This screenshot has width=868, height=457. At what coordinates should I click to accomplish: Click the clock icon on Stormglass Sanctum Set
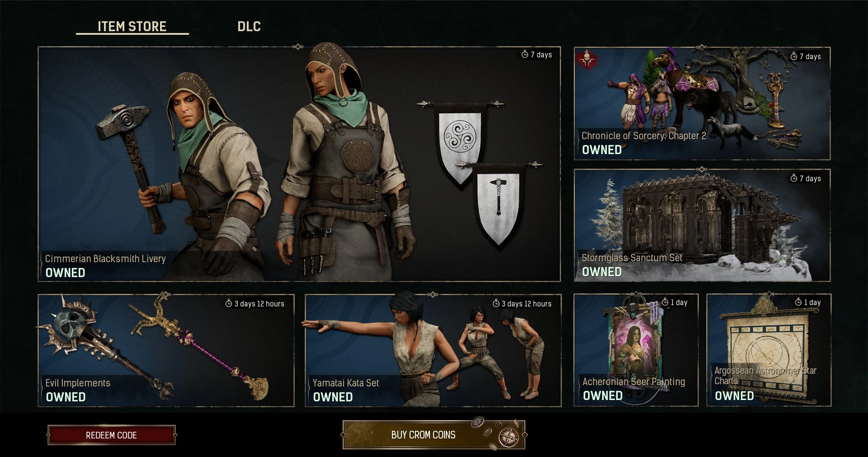point(793,178)
